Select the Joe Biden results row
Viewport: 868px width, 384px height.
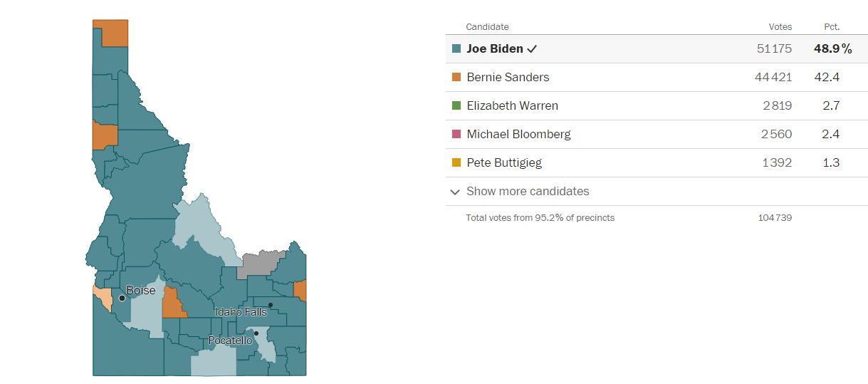[655, 49]
